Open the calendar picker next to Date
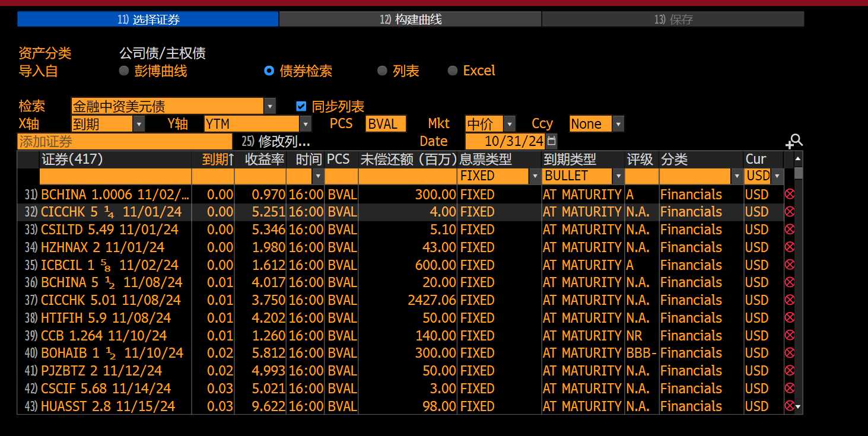Screen dimensions: 868x436 coord(552,141)
